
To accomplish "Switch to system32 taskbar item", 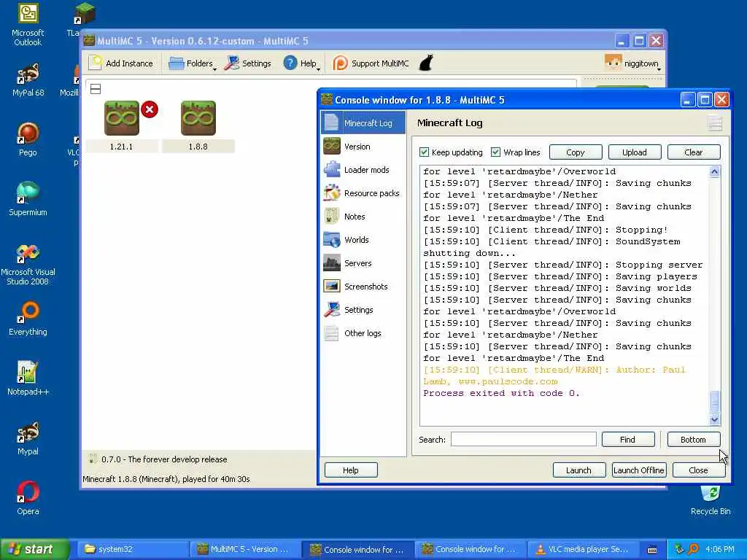I will [132, 549].
